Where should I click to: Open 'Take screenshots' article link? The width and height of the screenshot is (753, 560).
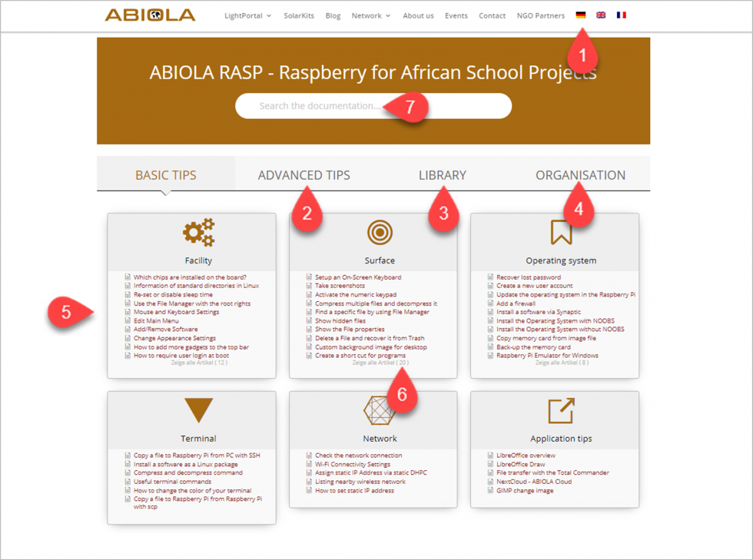tap(340, 286)
